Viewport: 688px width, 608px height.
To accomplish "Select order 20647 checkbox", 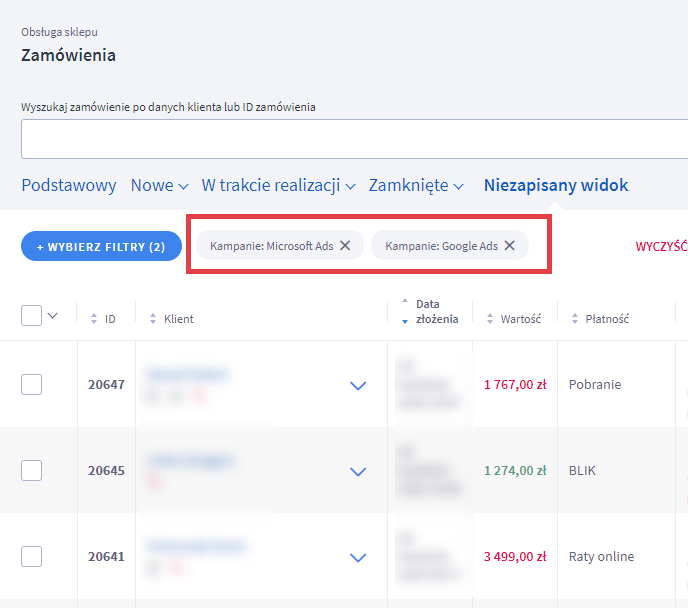I will (x=32, y=384).
